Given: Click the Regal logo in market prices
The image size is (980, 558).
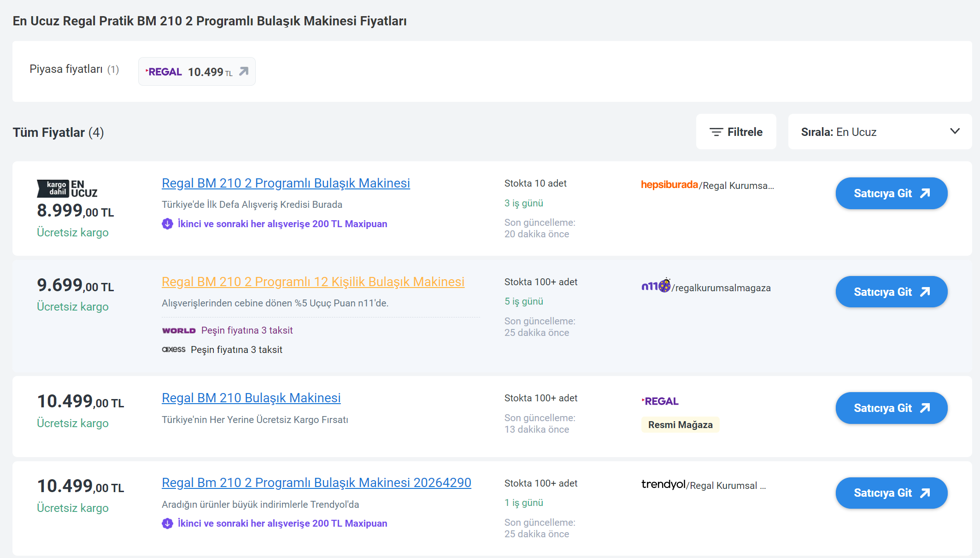Looking at the screenshot, I should point(164,72).
